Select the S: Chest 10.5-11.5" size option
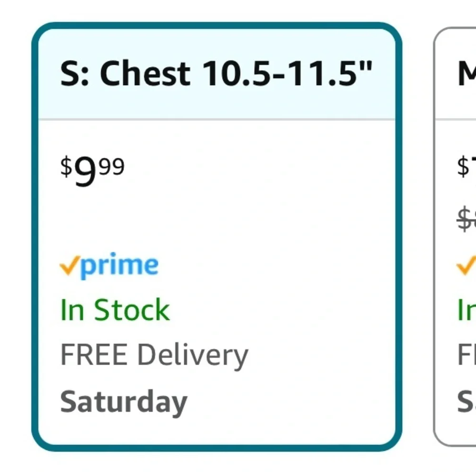 click(x=216, y=74)
